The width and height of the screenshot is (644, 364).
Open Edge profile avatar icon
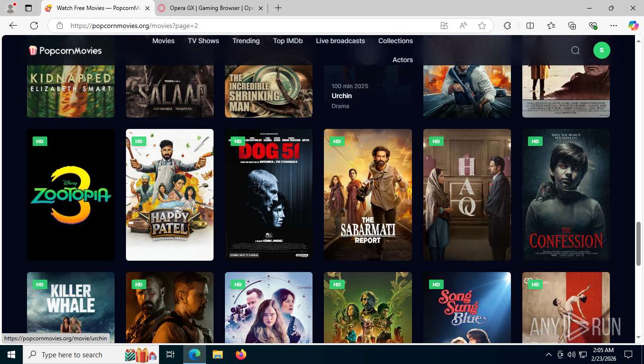pyautogui.click(x=10, y=8)
